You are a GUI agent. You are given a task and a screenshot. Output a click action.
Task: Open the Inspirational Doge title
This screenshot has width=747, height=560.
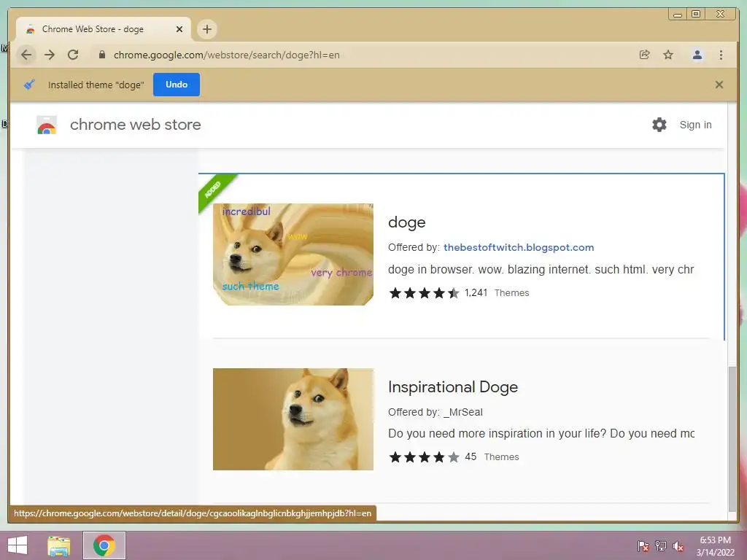point(452,386)
